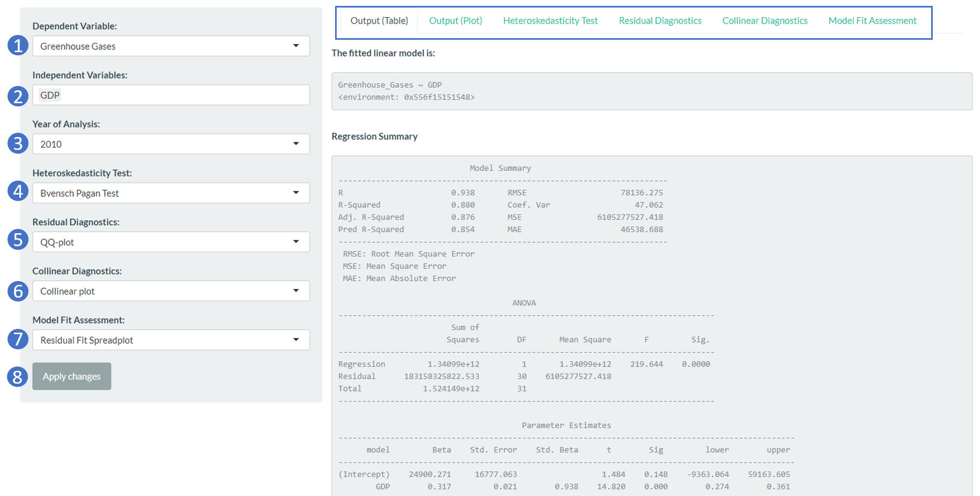Open the Model Fit Assessment dropdown
The height and width of the screenshot is (496, 980).
coord(171,340)
